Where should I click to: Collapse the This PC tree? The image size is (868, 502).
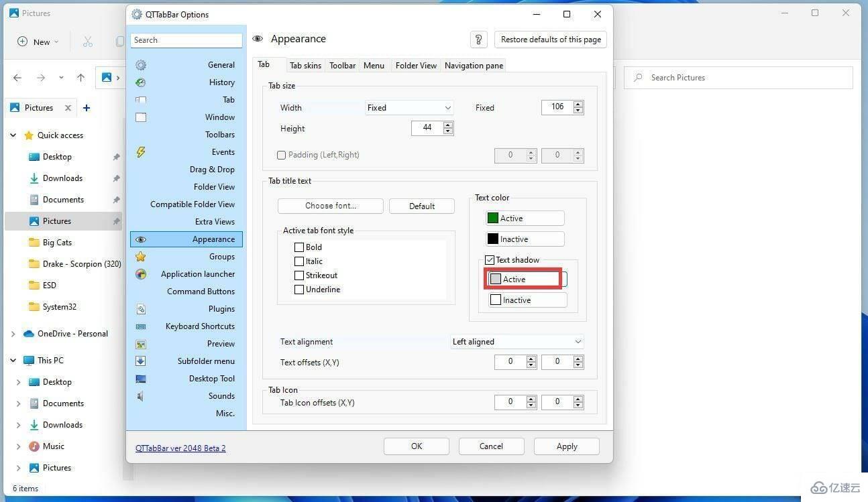tap(13, 361)
